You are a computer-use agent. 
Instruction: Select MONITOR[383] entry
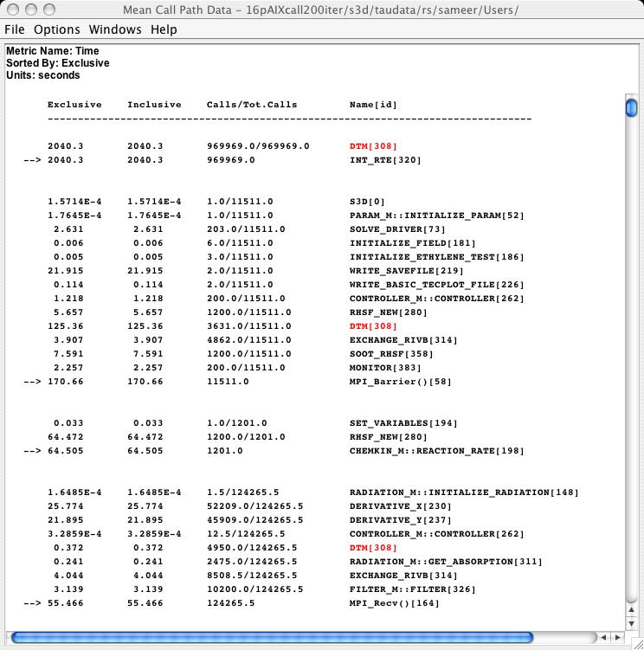pyautogui.click(x=385, y=368)
